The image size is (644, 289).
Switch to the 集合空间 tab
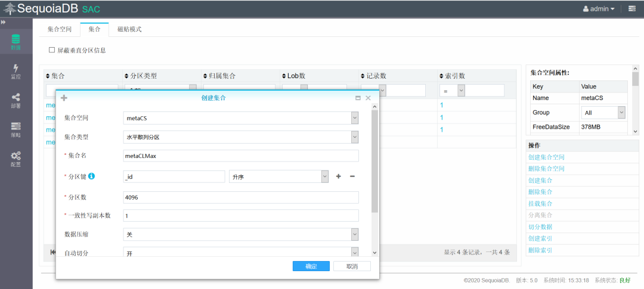tap(60, 29)
